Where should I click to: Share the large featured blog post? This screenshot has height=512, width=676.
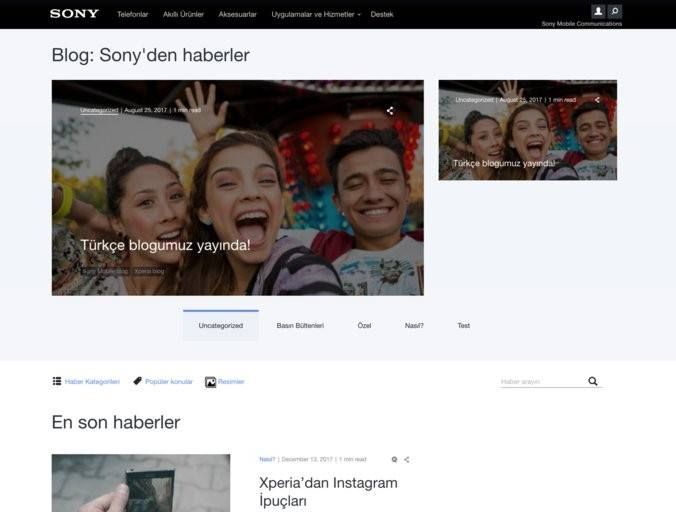coord(390,111)
